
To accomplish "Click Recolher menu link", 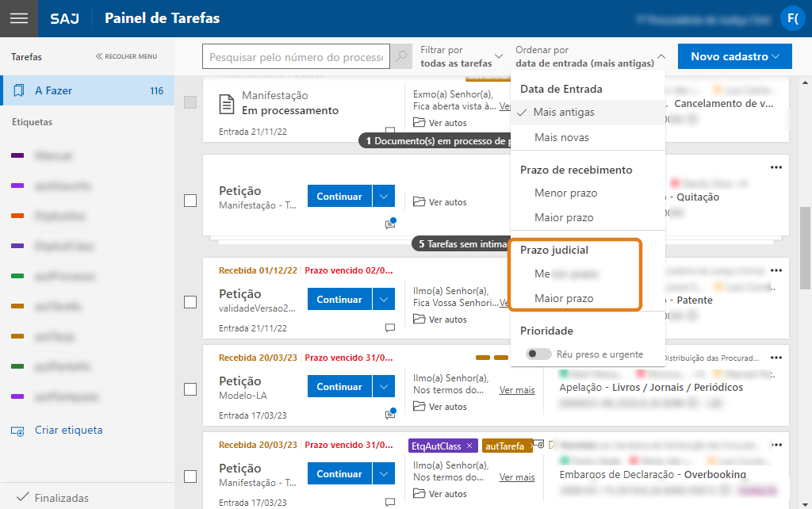I will tap(126, 57).
